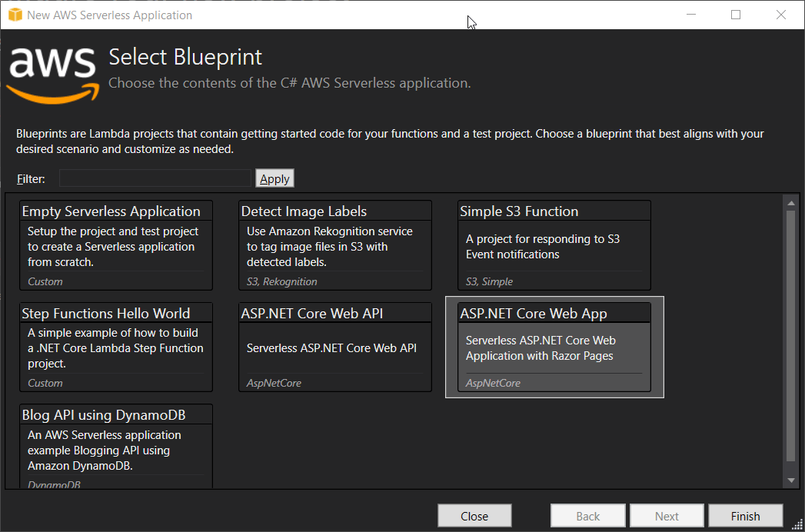Click the Select Blueprint heading
The height and width of the screenshot is (532, 805).
(185, 57)
